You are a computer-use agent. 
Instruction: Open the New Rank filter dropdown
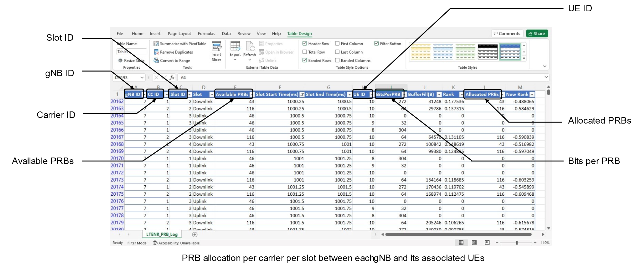(x=532, y=94)
